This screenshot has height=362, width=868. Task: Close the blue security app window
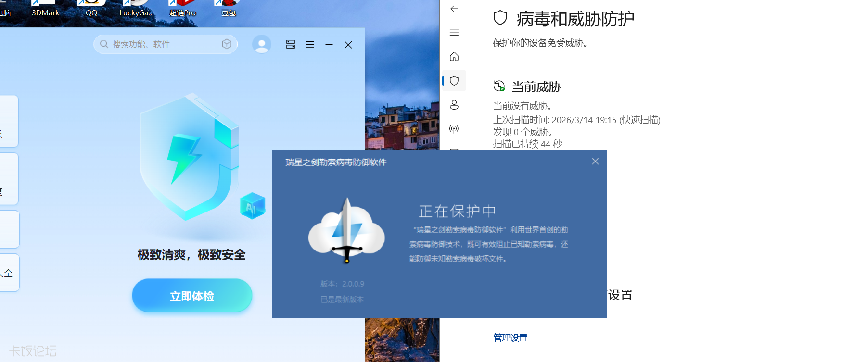tap(348, 45)
